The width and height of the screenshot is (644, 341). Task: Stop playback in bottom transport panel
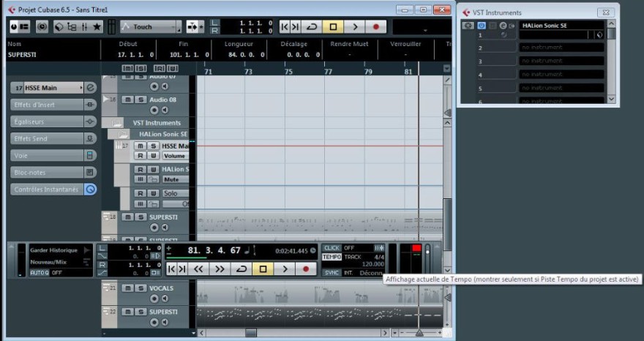(263, 269)
